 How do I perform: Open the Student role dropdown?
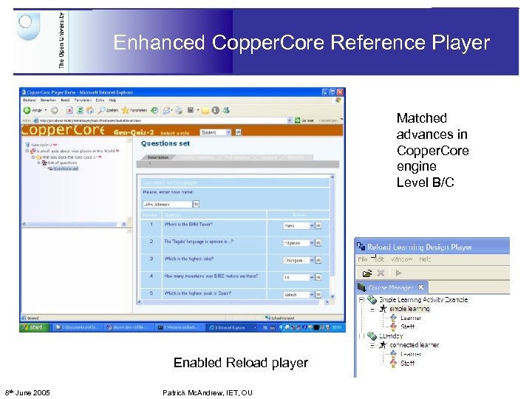point(228,132)
